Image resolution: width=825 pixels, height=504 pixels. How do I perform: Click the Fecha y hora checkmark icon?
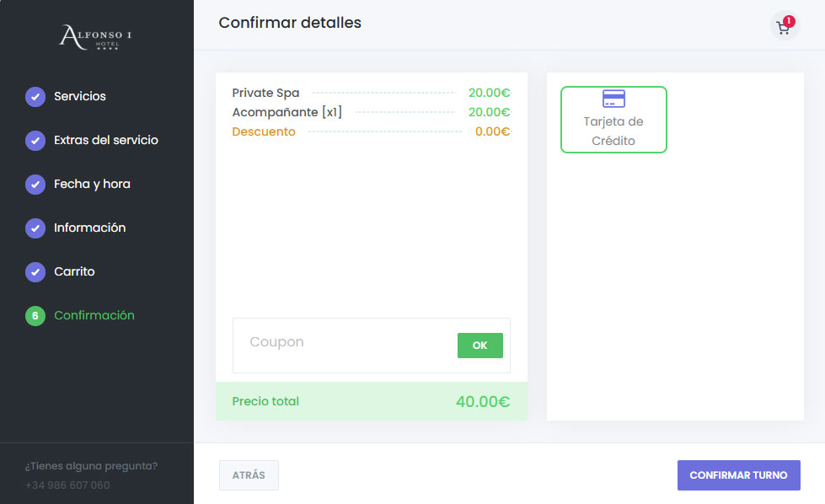click(x=35, y=185)
